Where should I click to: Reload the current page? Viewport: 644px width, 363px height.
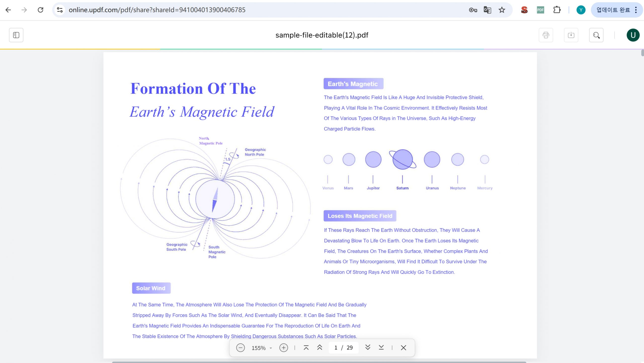pos(41,10)
